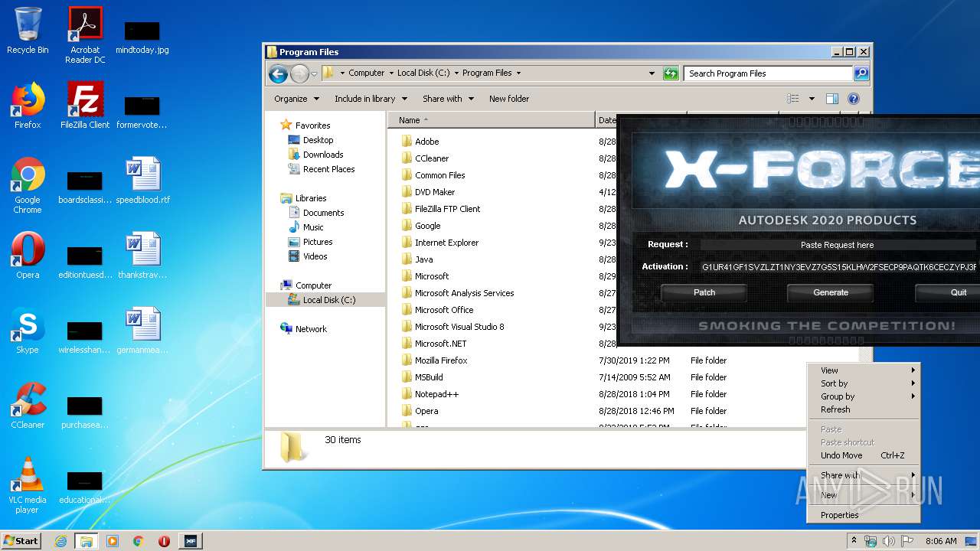Click New folder in Explorer toolbar

click(x=509, y=99)
